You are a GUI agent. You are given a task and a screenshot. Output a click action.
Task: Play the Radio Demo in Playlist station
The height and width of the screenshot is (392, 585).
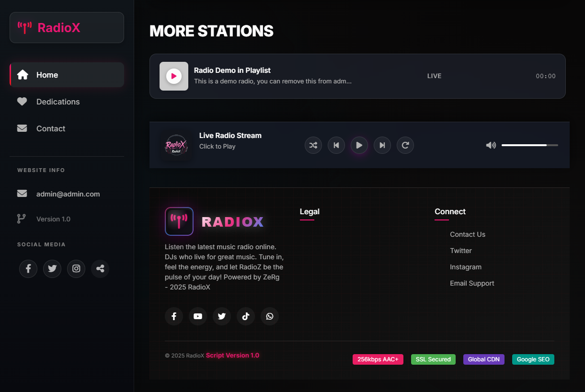174,76
